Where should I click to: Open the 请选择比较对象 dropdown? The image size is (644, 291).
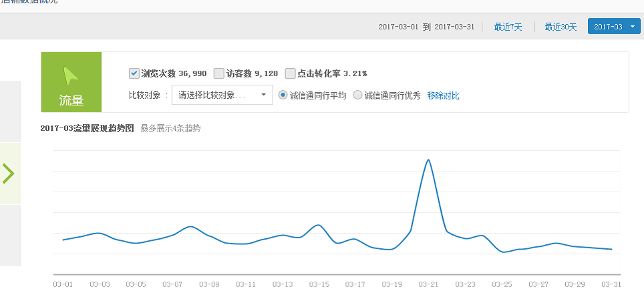pos(222,95)
